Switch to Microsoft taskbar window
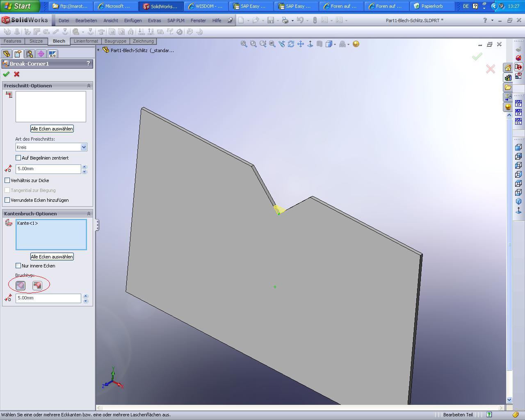Image resolution: width=525 pixels, height=420 pixels. pyautogui.click(x=116, y=6)
